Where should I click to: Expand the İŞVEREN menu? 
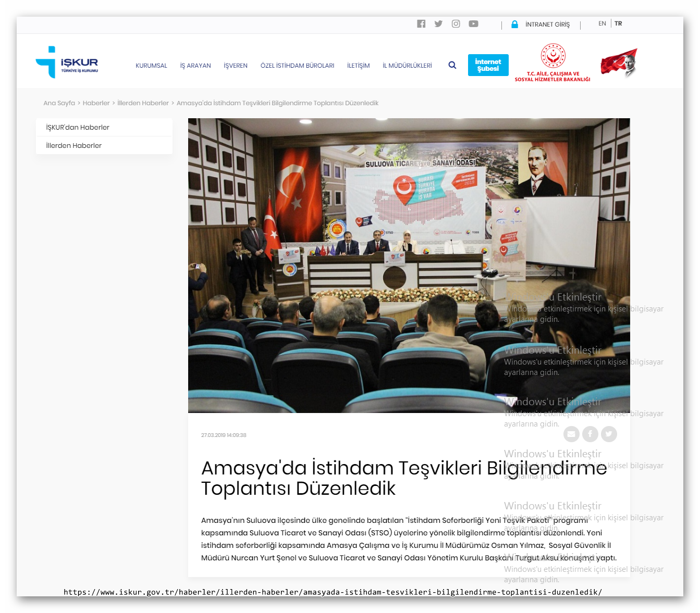coord(236,66)
